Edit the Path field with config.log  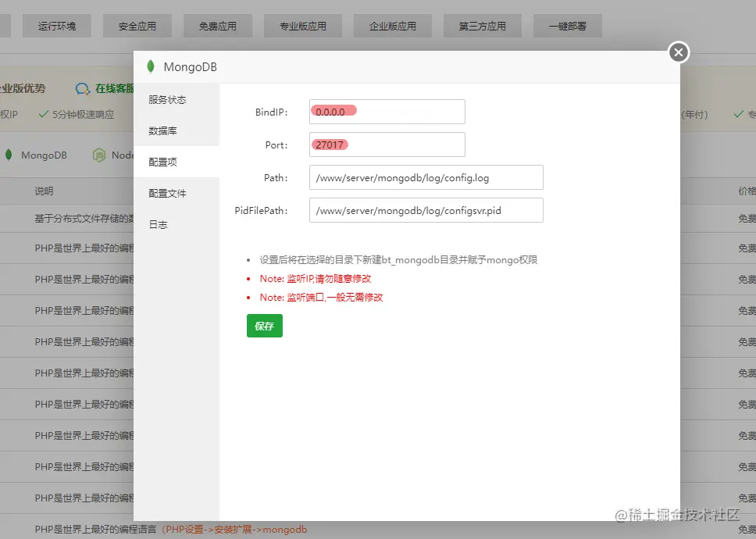426,177
